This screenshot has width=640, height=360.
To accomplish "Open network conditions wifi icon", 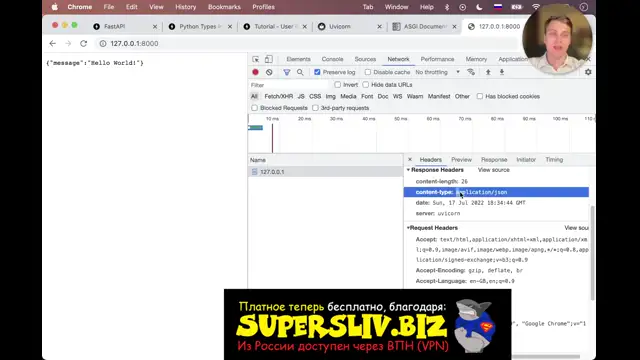I will 471,72.
